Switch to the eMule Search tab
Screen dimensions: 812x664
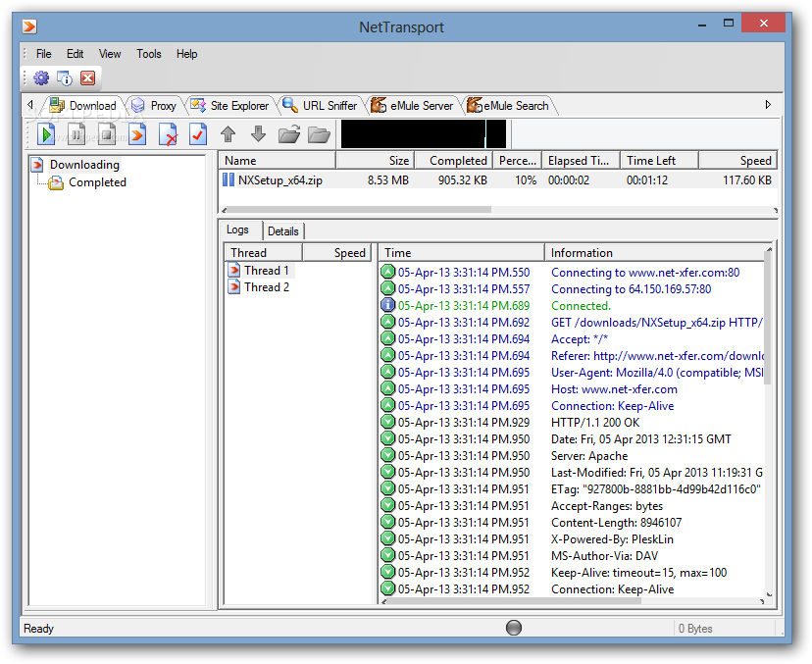508,106
